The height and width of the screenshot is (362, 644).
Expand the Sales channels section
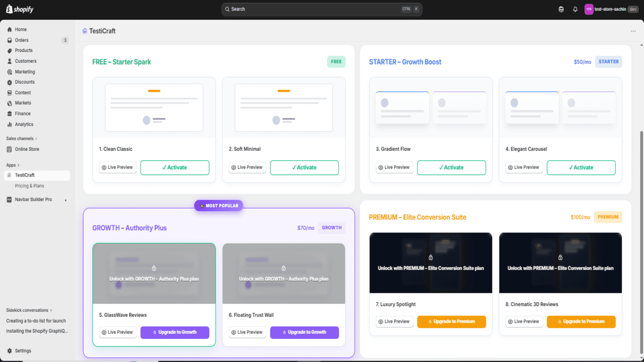(x=22, y=138)
